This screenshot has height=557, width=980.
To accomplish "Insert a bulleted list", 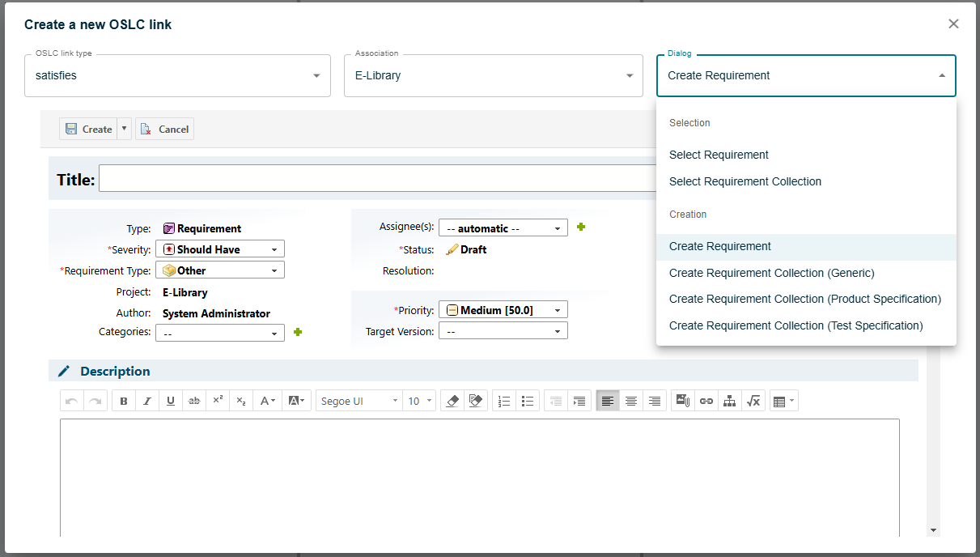I will click(528, 401).
